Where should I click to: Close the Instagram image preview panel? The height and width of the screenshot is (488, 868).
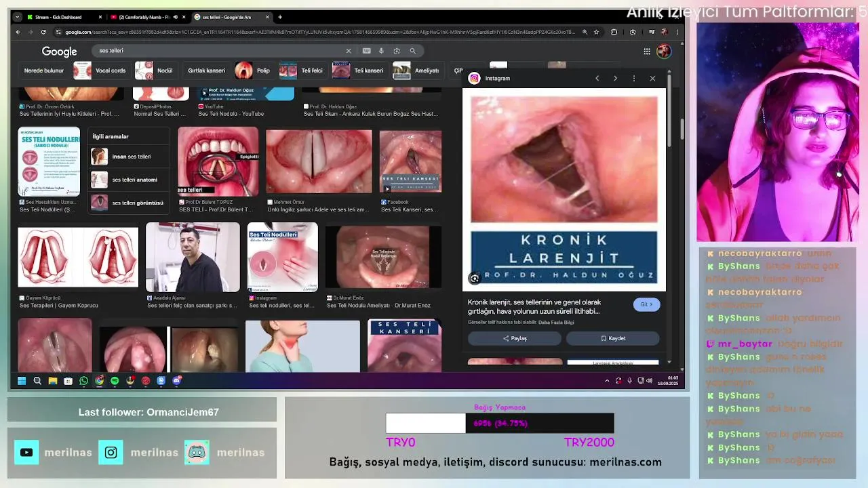click(x=652, y=79)
